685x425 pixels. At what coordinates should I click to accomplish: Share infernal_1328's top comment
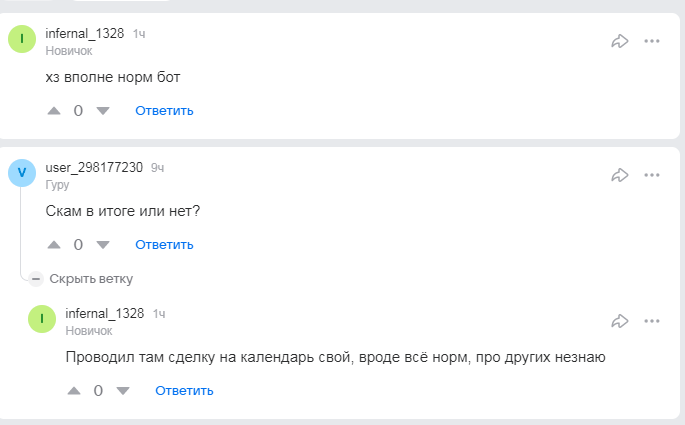click(620, 41)
